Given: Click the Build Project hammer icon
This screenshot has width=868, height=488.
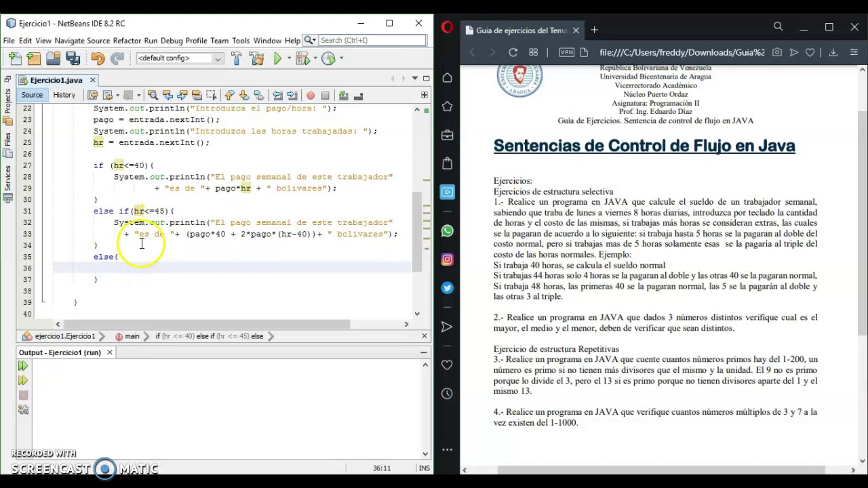Looking at the screenshot, I should pyautogui.click(x=236, y=58).
